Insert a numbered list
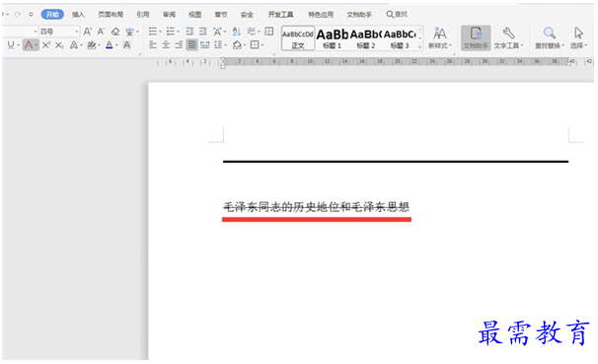The width and height of the screenshot is (598, 364). point(171,32)
